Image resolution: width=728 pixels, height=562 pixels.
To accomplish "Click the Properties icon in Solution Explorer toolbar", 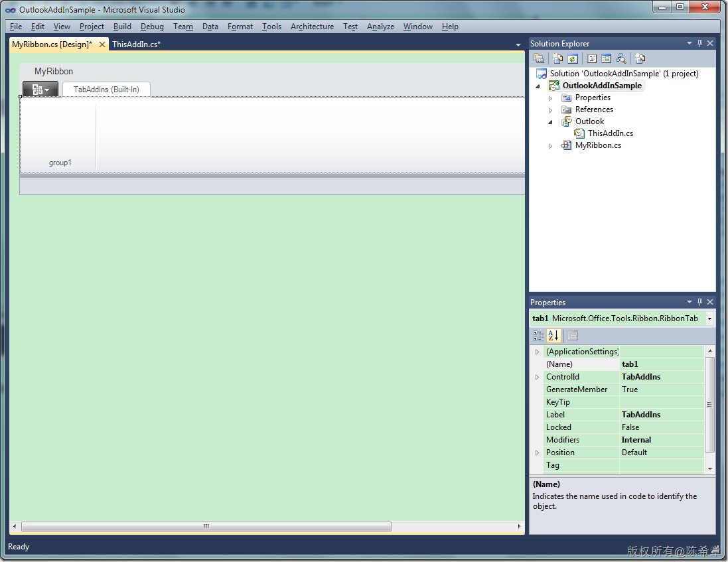I will (539, 58).
